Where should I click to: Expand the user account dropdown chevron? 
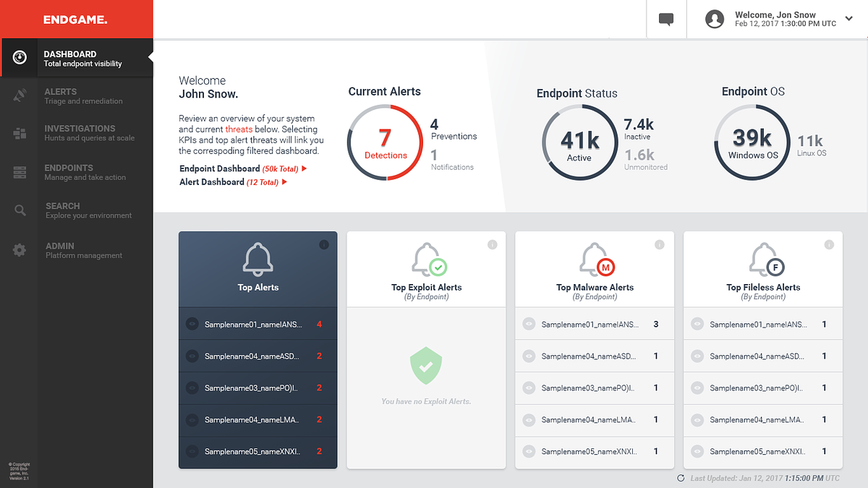(848, 19)
